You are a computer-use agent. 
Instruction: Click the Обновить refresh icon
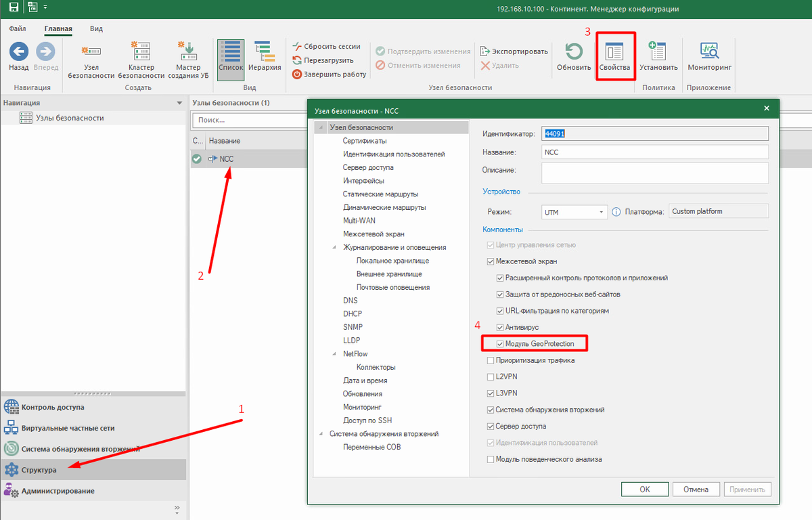574,51
